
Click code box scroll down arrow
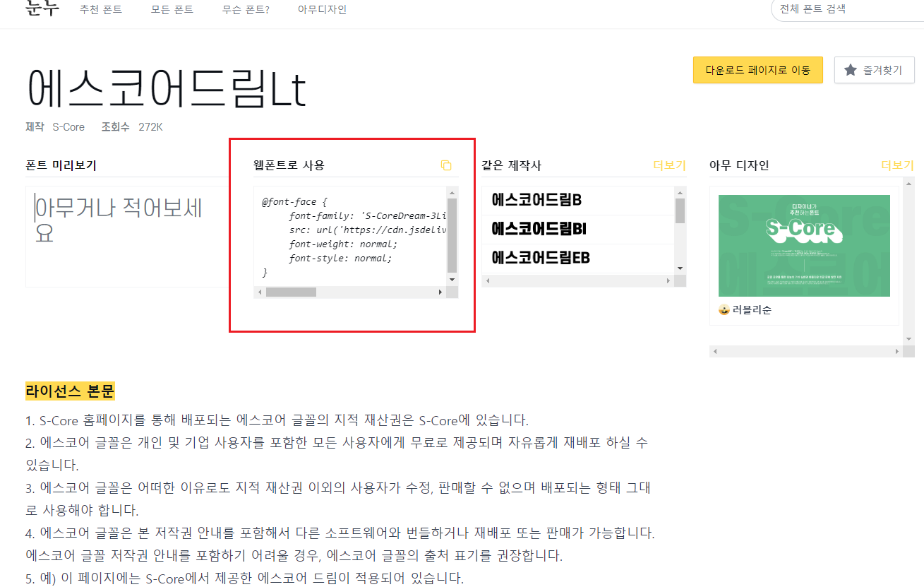[452, 280]
